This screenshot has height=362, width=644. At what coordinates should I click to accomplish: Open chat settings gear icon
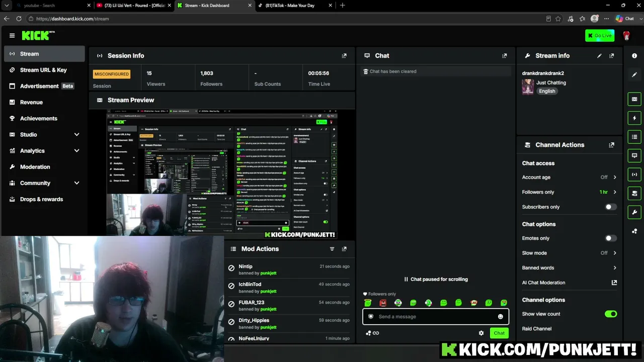(481, 333)
